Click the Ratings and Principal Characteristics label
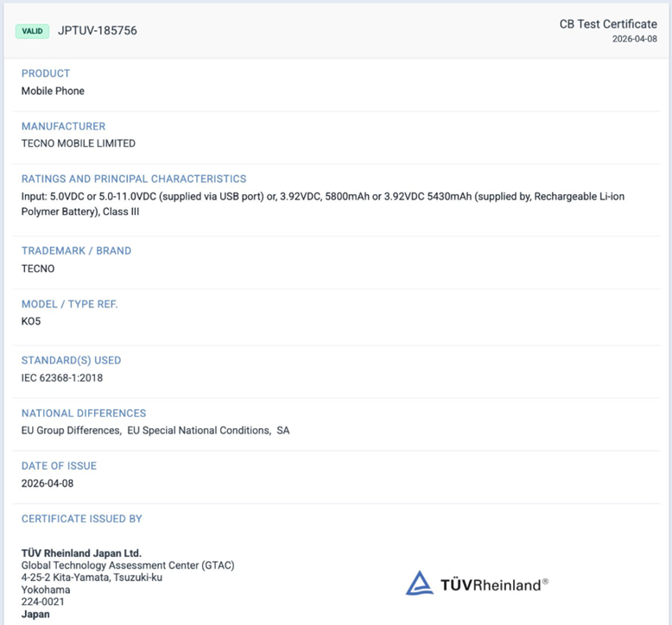Image resolution: width=672 pixels, height=625 pixels. pos(134,179)
